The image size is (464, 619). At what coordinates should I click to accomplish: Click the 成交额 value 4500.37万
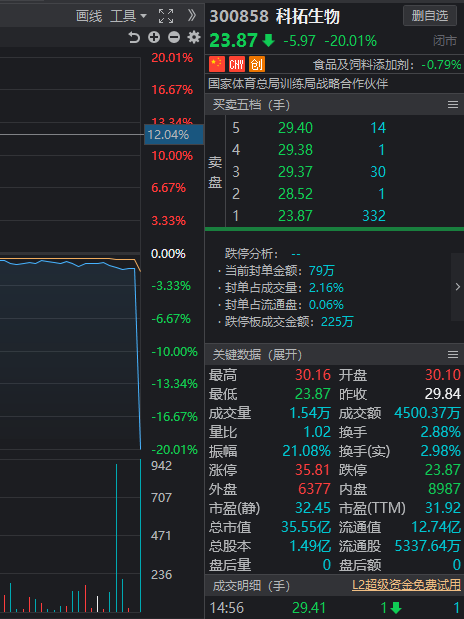click(427, 413)
